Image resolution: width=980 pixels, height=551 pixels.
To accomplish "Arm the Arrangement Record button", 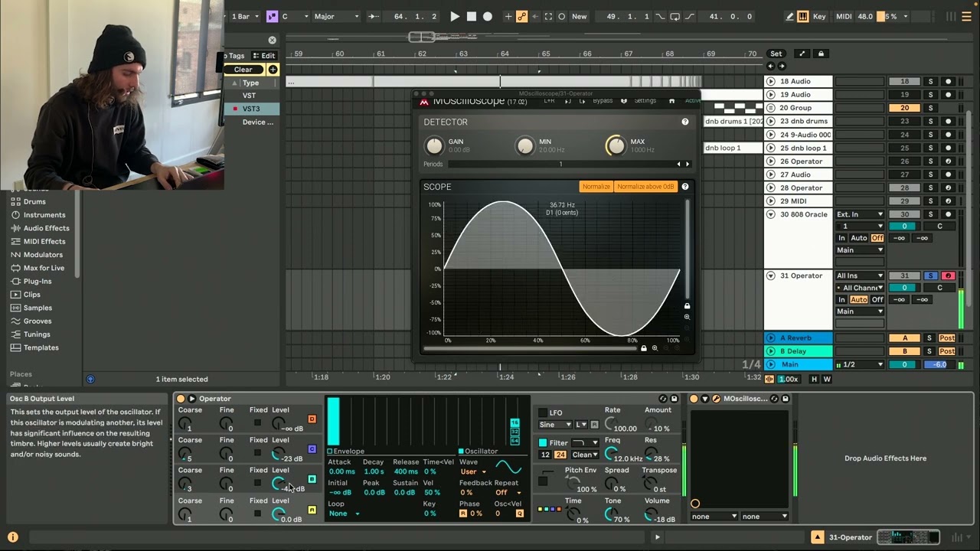I will point(488,16).
